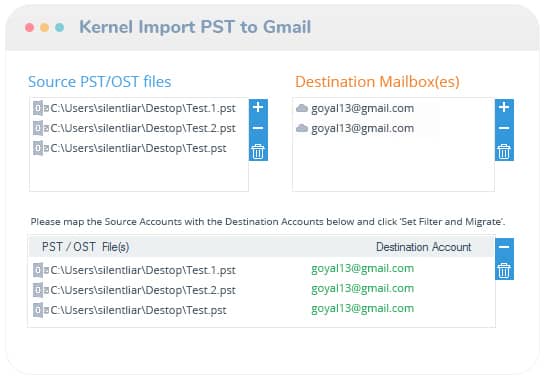Remove selected source PST file with minus icon
Image resolution: width=545 pixels, height=380 pixels.
click(258, 128)
